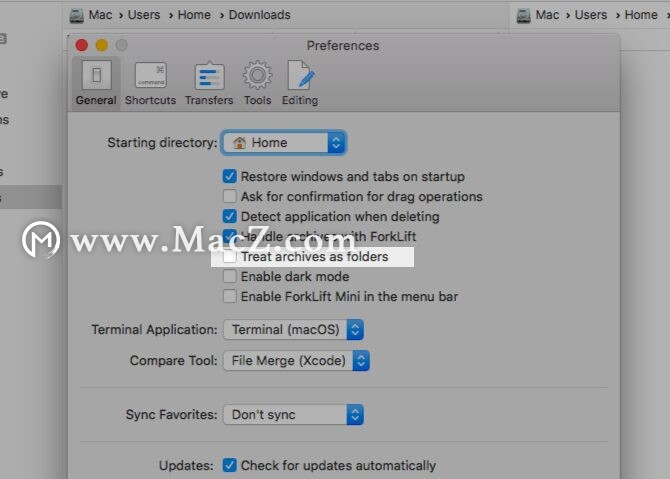
Task: Toggle Restore windows and tabs on startup
Action: 229,176
